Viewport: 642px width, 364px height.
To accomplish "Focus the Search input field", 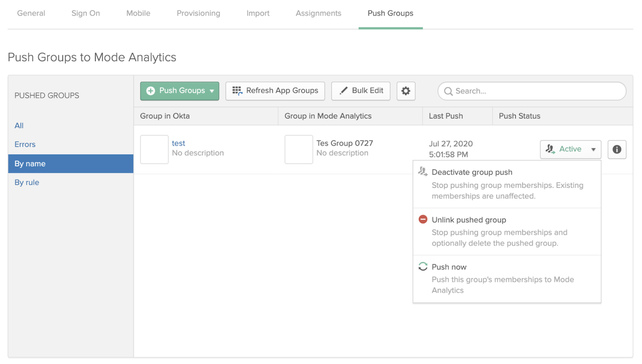I will click(532, 91).
